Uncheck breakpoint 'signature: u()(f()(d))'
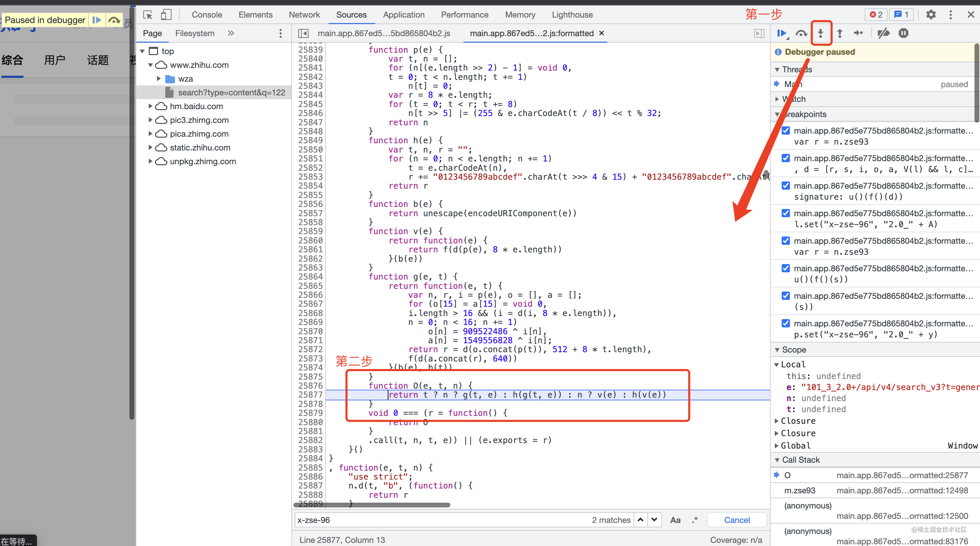The width and height of the screenshot is (980, 546). pyautogui.click(x=785, y=186)
